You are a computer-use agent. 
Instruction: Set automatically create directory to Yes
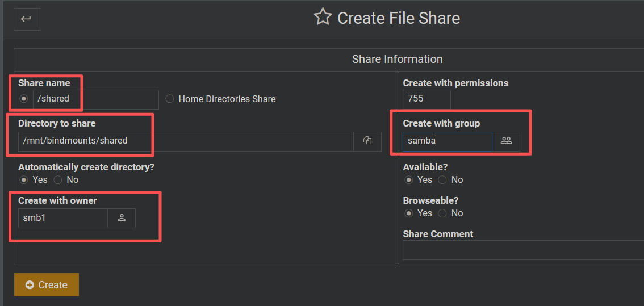pos(24,180)
